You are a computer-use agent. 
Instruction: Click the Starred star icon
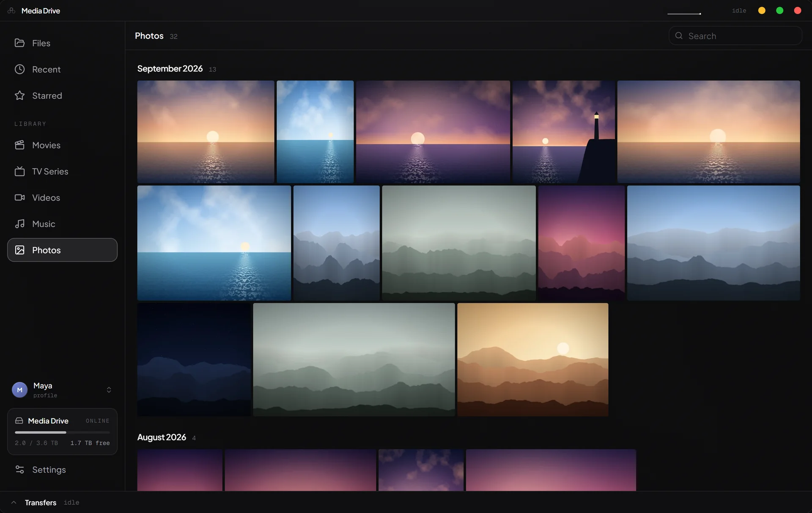pyautogui.click(x=19, y=95)
